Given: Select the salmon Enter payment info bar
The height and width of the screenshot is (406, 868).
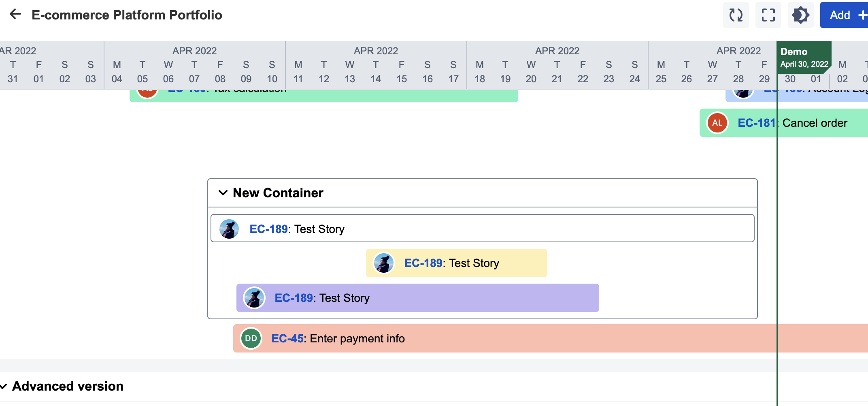Looking at the screenshot, I should 567,338.
